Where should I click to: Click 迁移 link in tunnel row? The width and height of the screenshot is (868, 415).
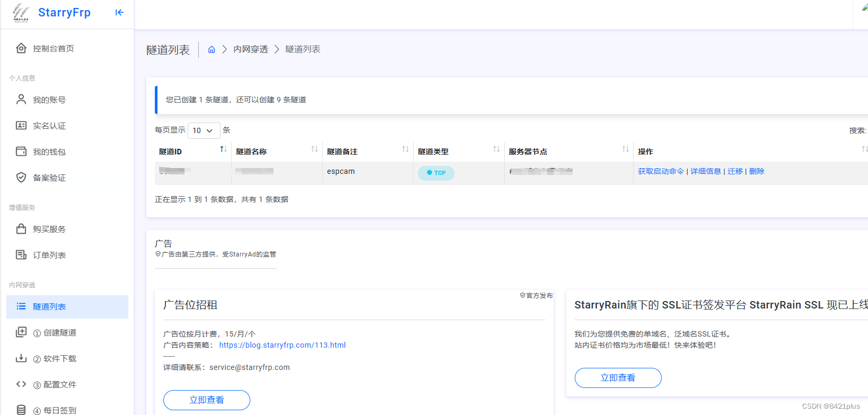point(735,171)
